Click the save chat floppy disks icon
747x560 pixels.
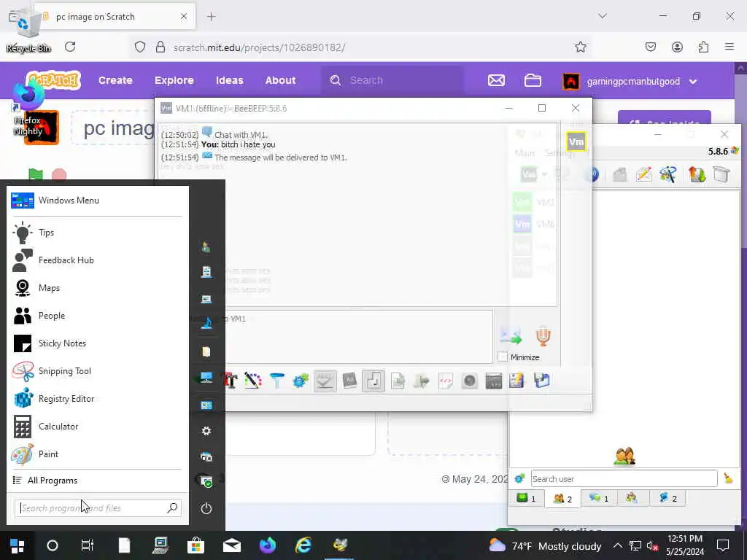[542, 381]
